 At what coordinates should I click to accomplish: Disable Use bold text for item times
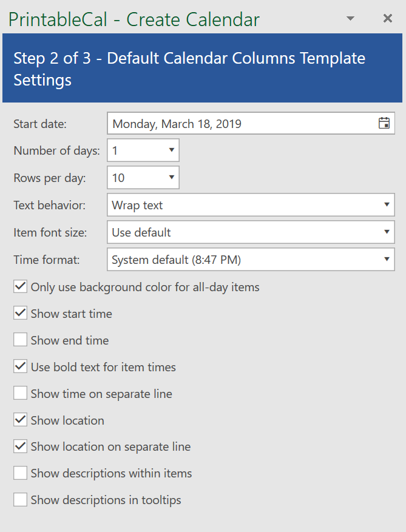[x=21, y=367]
